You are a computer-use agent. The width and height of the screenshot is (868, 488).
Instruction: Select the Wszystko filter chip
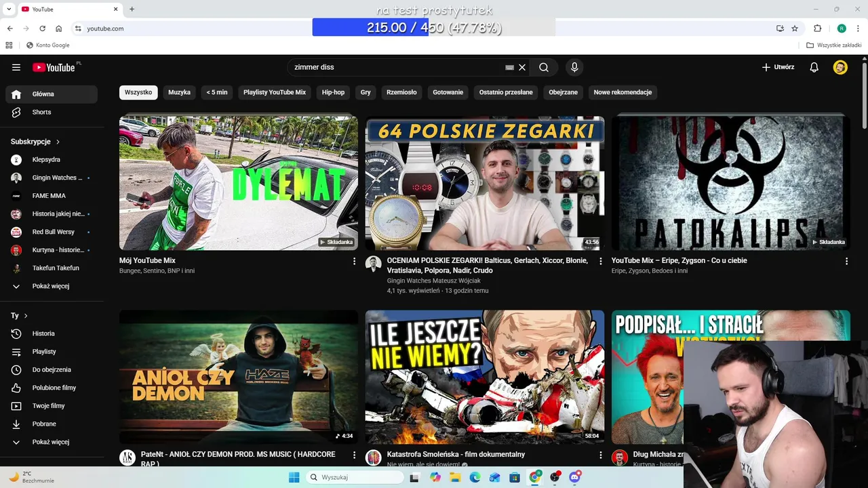pos(138,92)
